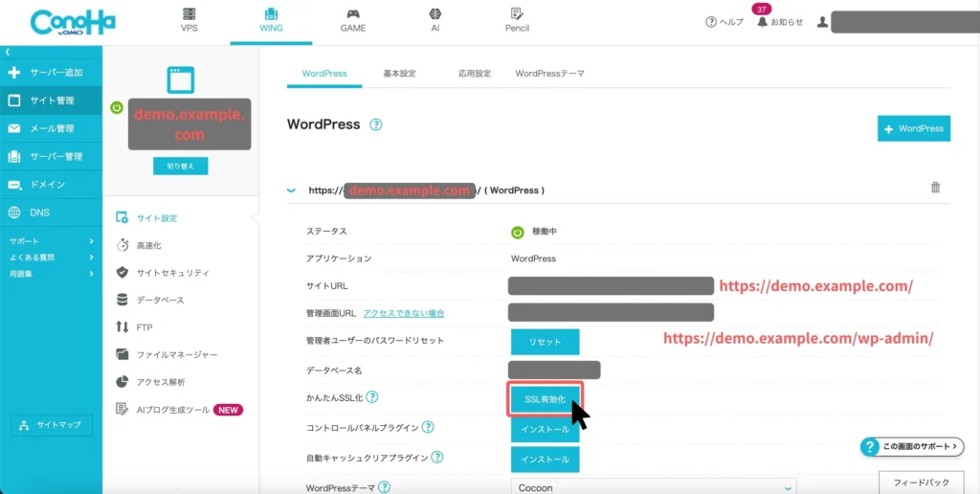Expand サポート submenu
The height and width of the screenshot is (494, 980).
[52, 241]
